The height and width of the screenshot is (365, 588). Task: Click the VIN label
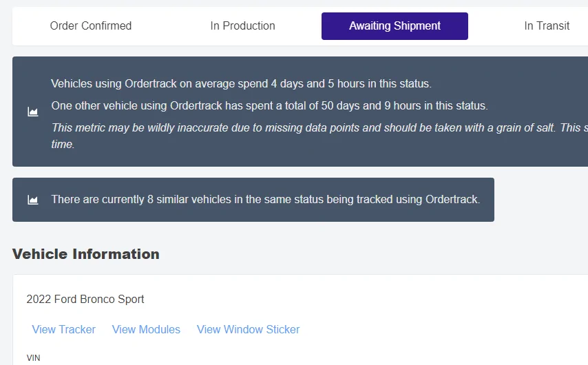[33, 358]
